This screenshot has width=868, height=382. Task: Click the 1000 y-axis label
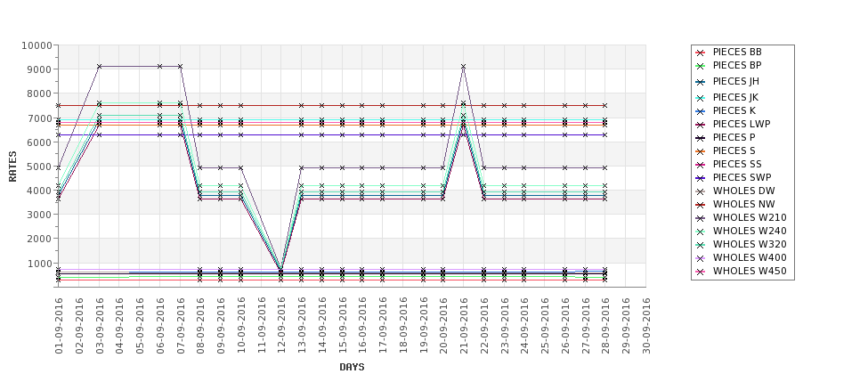point(40,263)
